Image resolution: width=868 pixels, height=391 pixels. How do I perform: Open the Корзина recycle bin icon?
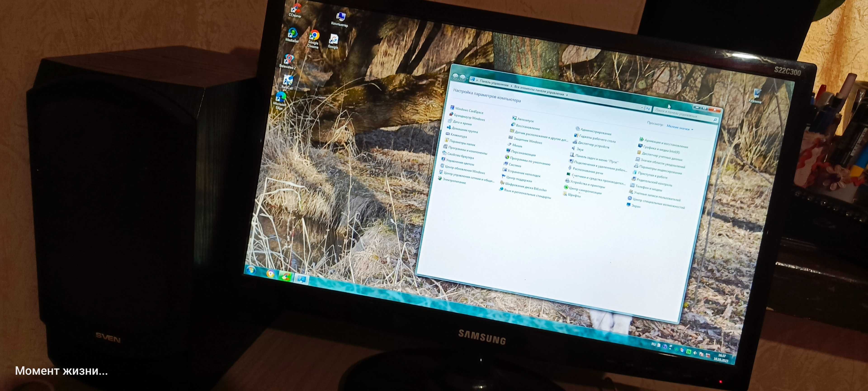pos(756,96)
